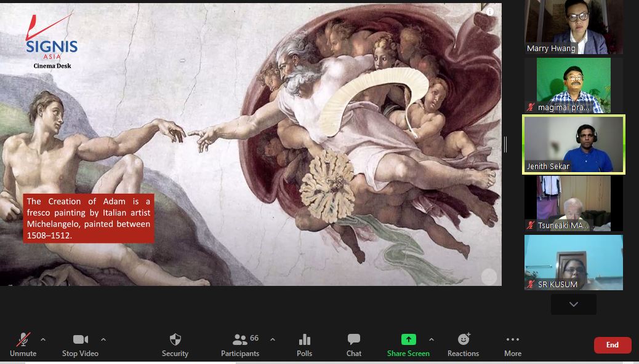Click the red End button
The height and width of the screenshot is (364, 639).
(x=612, y=345)
